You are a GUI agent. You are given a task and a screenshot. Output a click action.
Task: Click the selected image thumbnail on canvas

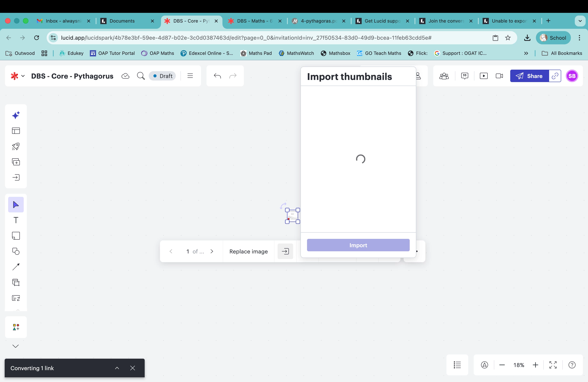point(292,216)
